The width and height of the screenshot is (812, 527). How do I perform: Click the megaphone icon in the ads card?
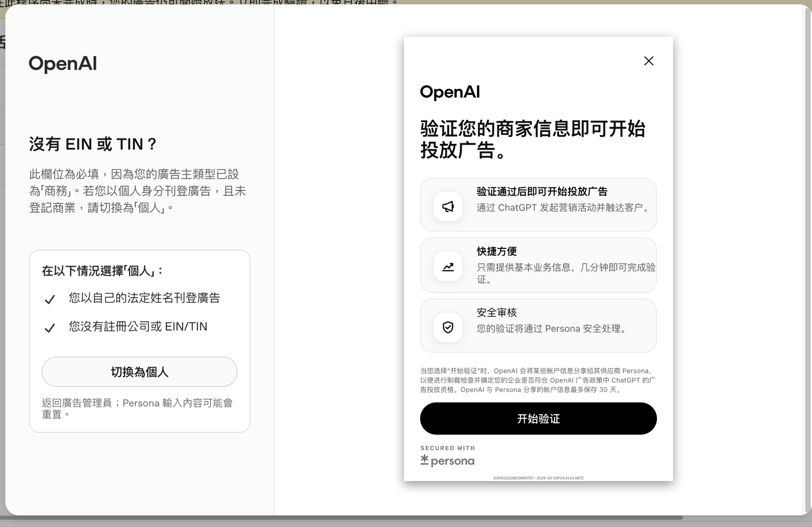pos(448,206)
